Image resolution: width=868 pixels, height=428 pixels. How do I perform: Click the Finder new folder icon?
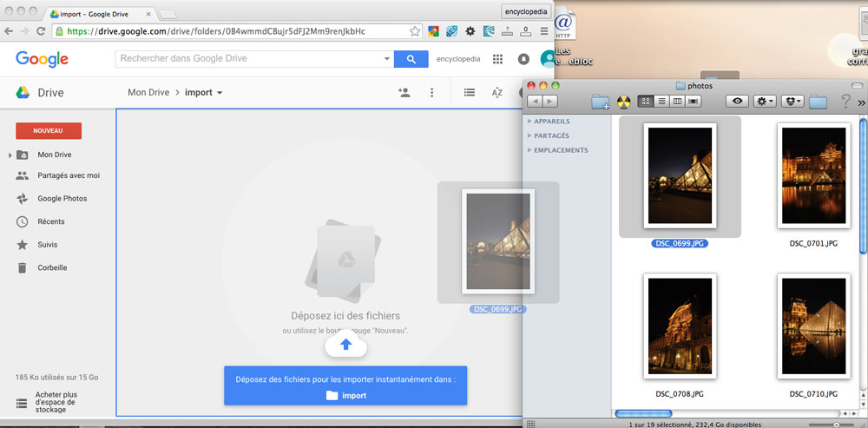coord(601,102)
